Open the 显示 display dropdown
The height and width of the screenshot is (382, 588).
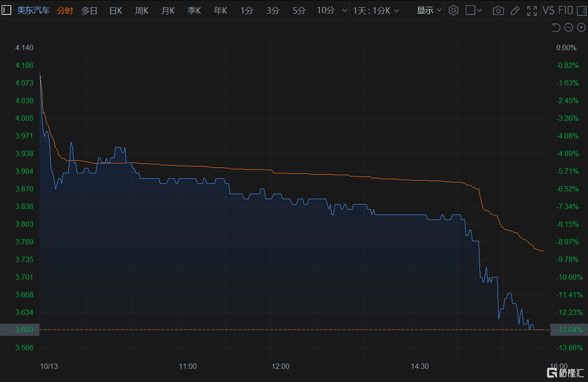pos(429,10)
